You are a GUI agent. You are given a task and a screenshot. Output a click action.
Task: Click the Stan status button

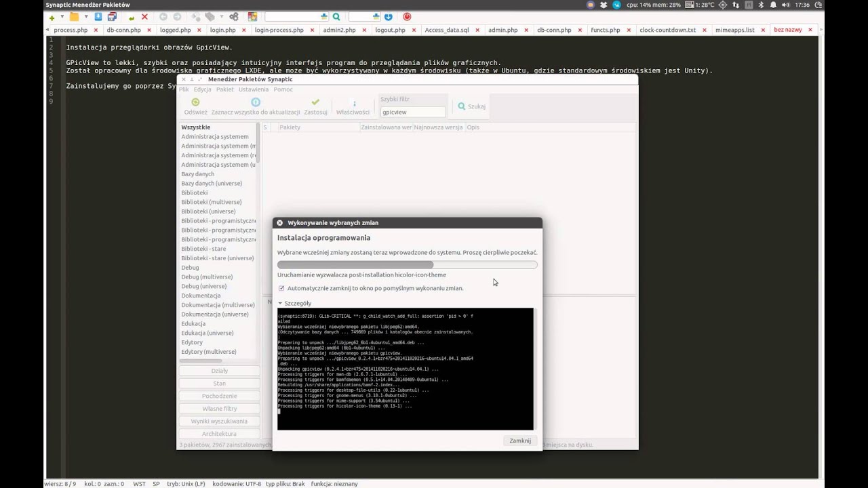219,384
